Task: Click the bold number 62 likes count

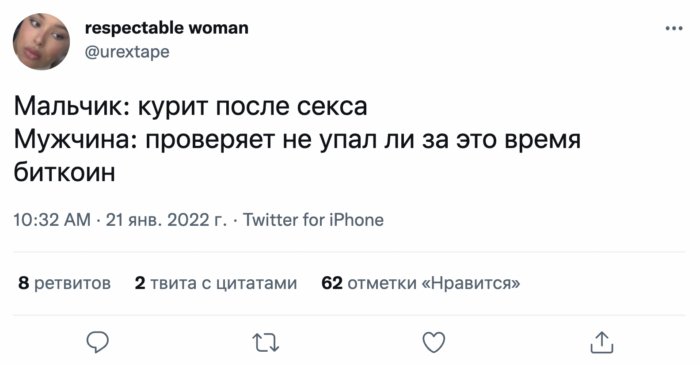Action: pyautogui.click(x=332, y=283)
